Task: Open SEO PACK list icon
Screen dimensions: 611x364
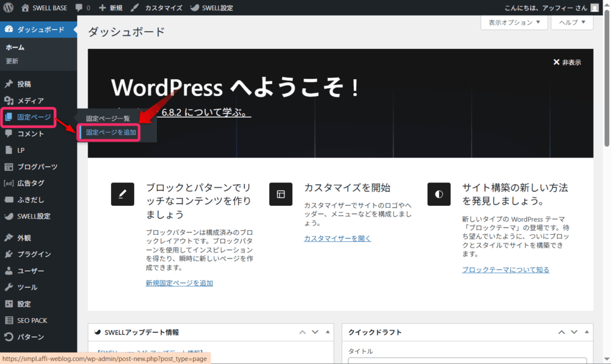Action: [x=8, y=320]
